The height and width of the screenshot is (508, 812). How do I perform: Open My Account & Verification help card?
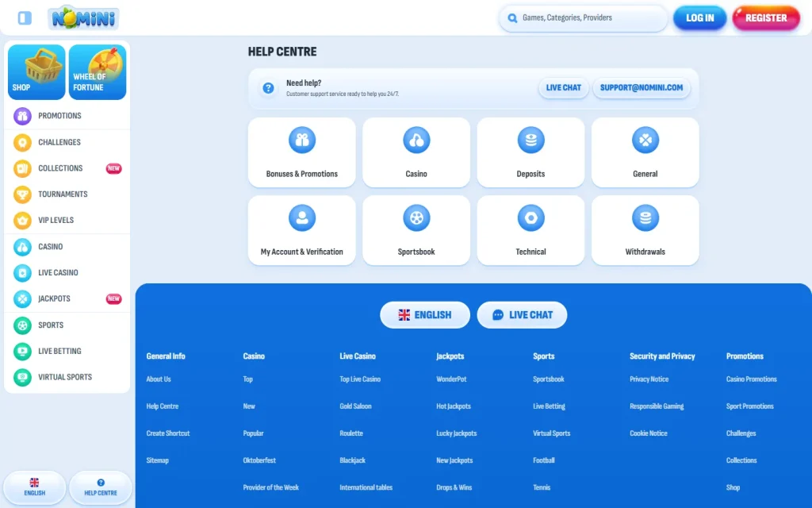click(x=302, y=230)
